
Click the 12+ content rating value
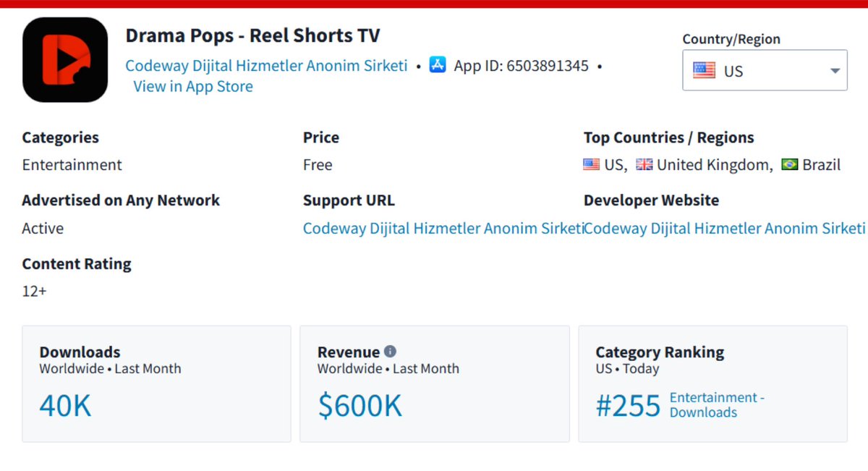point(35,292)
